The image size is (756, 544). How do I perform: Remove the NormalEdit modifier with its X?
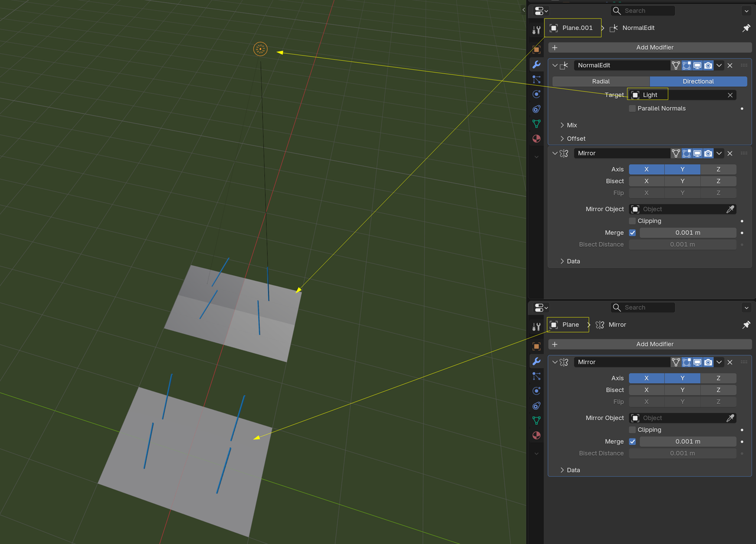tap(730, 66)
